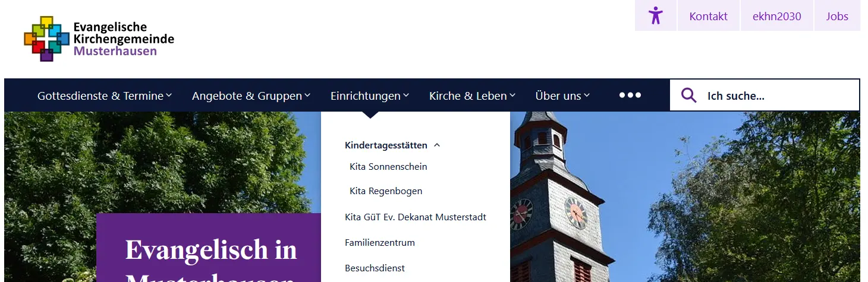Click the three-dots more menu icon

coord(630,95)
